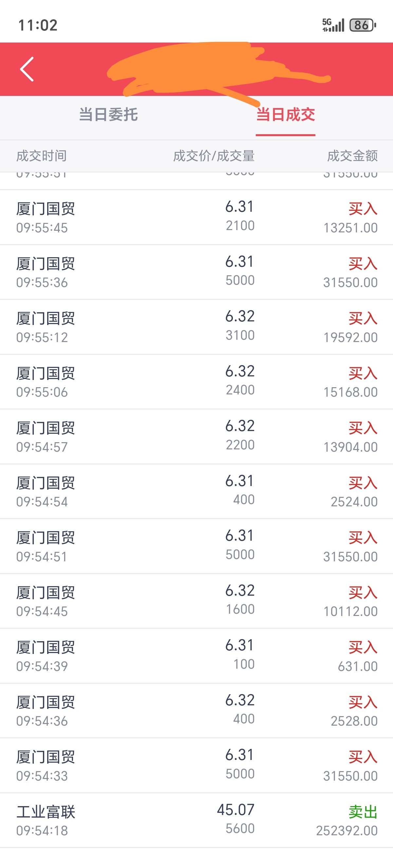Tap the 成交时间 column header
The height and width of the screenshot is (868, 393).
click(x=42, y=156)
